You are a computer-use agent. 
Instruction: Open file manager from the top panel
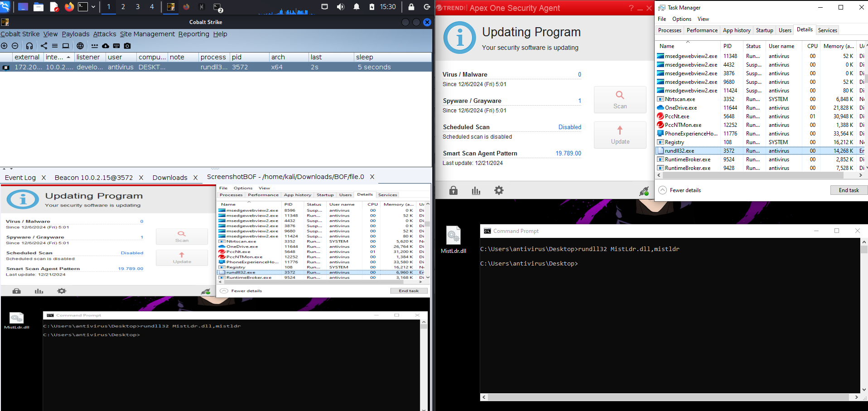tap(39, 7)
